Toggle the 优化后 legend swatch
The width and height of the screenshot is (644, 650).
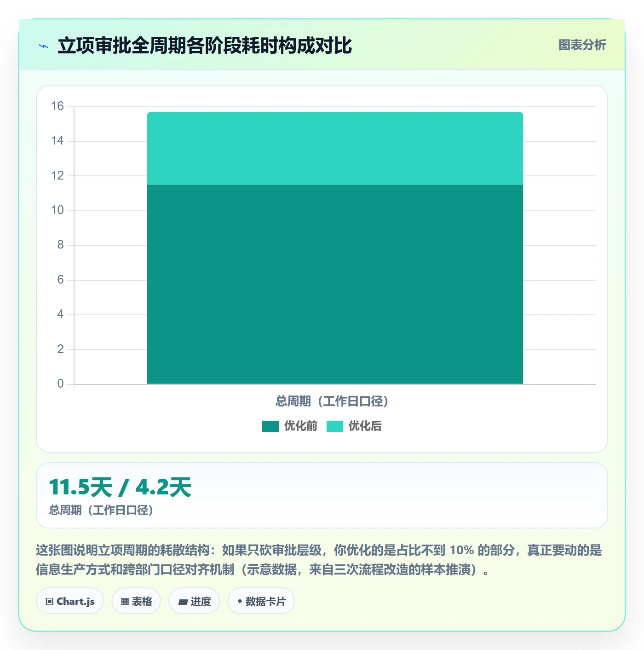point(335,426)
